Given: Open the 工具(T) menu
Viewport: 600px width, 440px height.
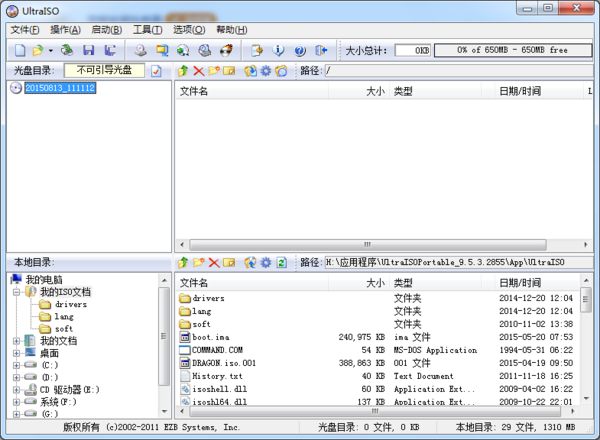Looking at the screenshot, I should pyautogui.click(x=148, y=30).
